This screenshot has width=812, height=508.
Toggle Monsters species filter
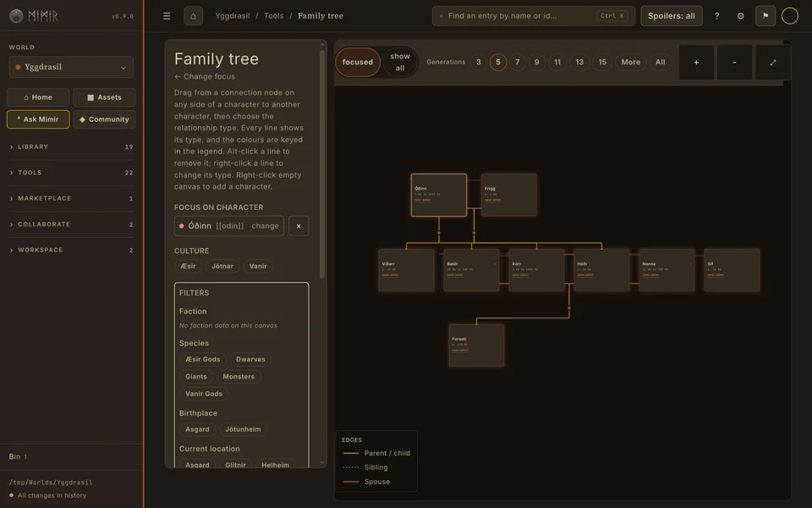pos(239,376)
